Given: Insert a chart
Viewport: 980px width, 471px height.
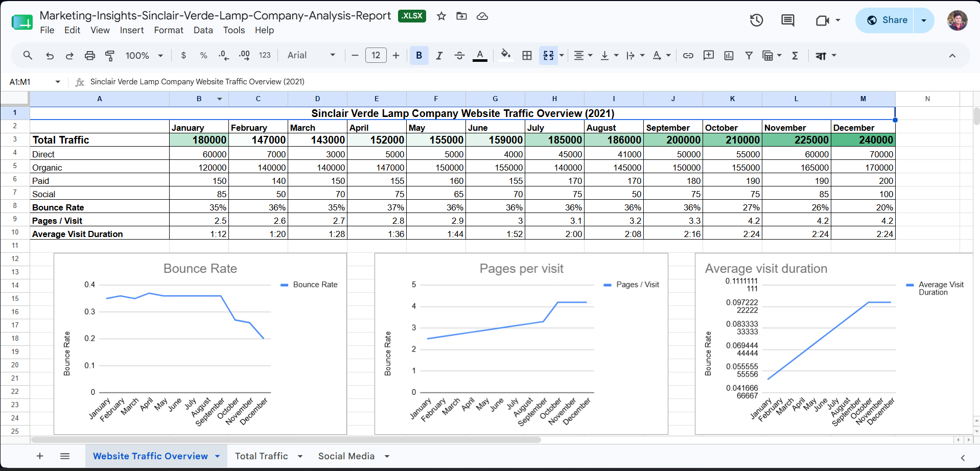Looking at the screenshot, I should tap(729, 55).
